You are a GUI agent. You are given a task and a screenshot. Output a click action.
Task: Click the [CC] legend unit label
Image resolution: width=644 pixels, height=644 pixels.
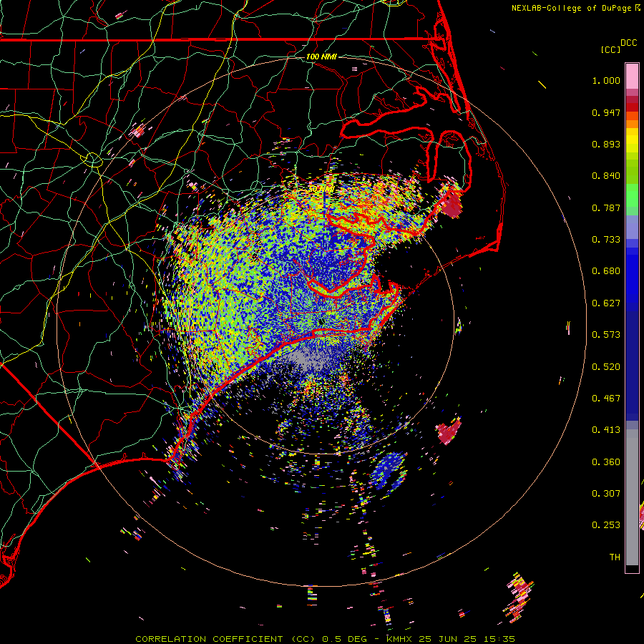610,49
